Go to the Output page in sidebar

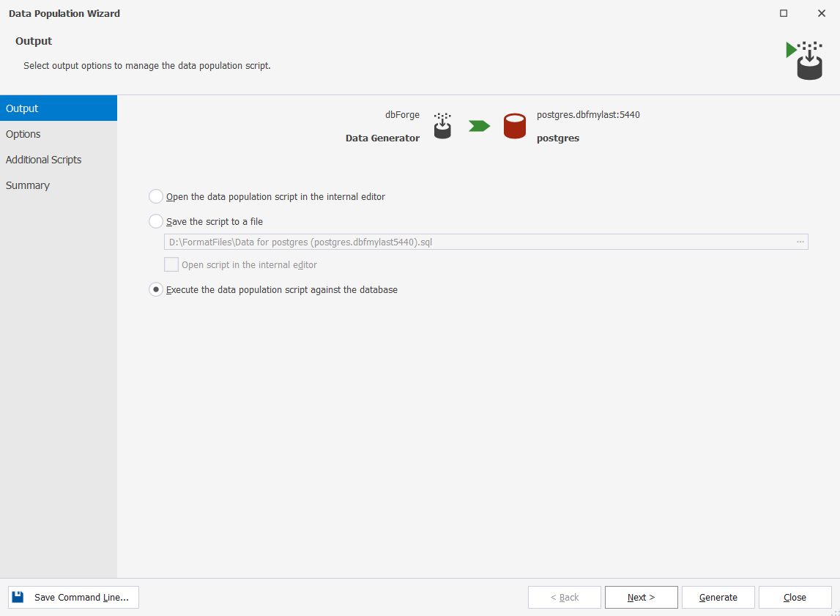coord(59,108)
